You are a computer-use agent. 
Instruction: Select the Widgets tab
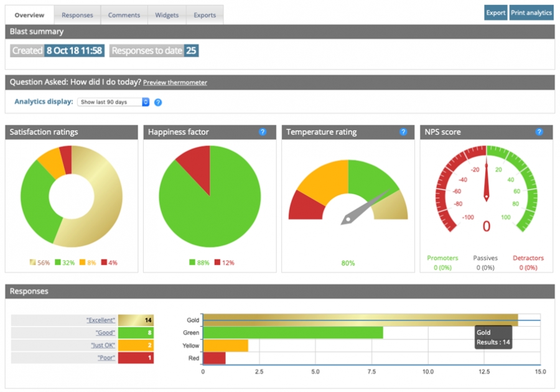point(167,15)
